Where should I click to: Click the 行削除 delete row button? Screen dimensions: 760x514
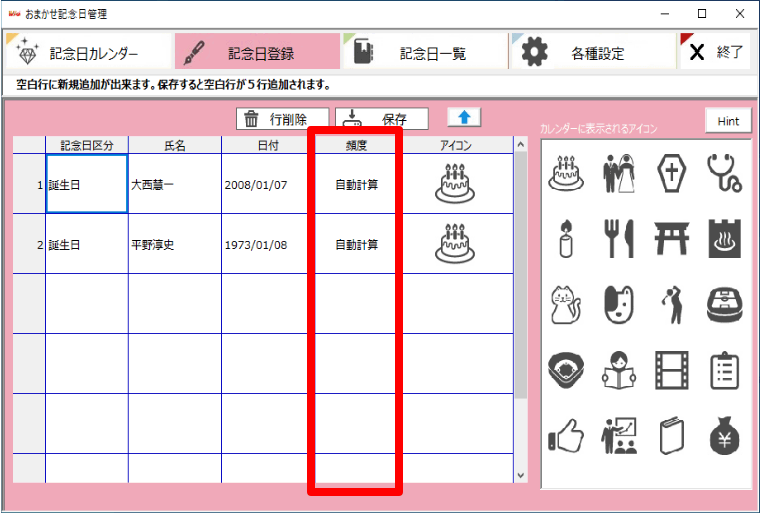click(x=283, y=119)
